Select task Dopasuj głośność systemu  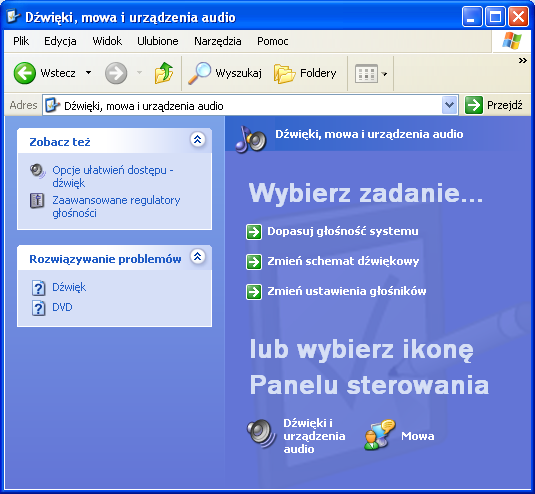[x=343, y=231]
